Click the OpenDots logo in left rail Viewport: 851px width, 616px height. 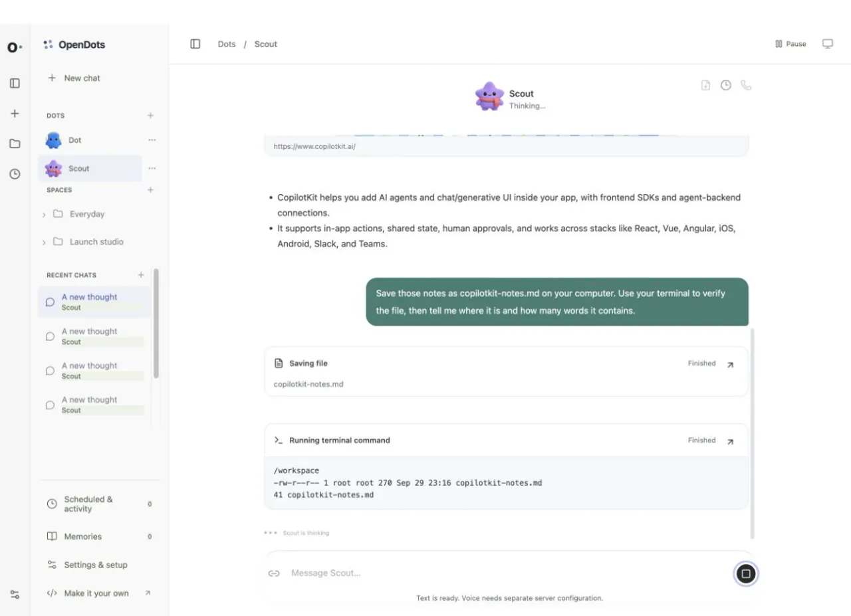tap(14, 47)
